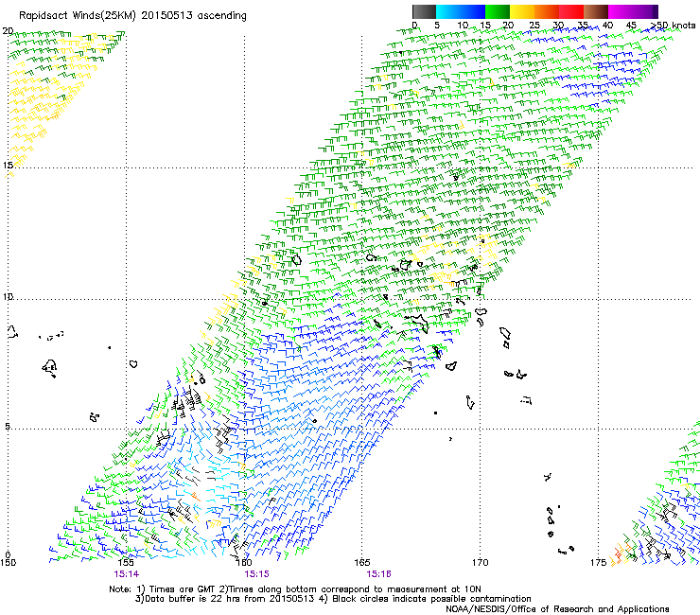Viewport: 700px width, 615px height.
Task: Click the longitude label '165'
Action: click(x=362, y=562)
